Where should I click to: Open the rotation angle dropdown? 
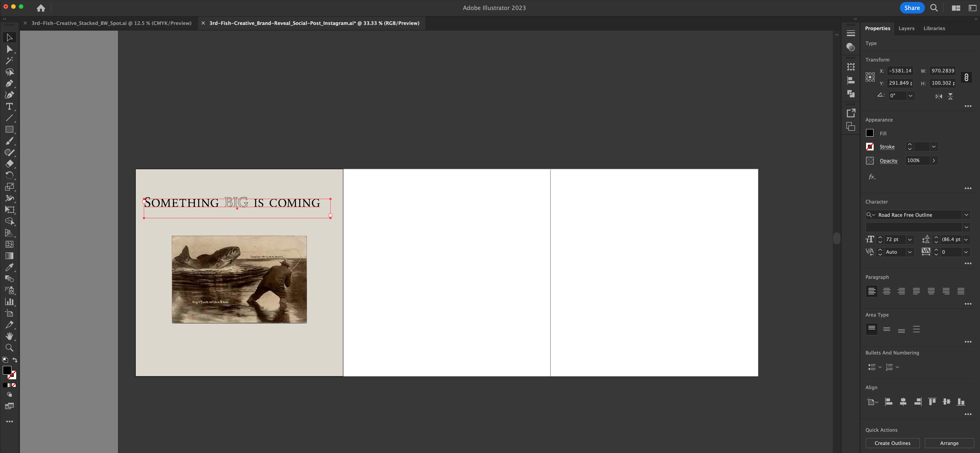point(910,96)
